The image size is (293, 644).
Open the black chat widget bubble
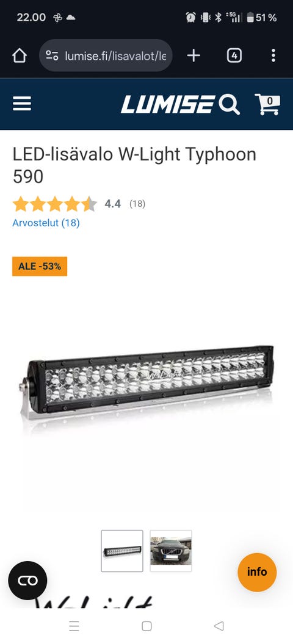pyautogui.click(x=27, y=581)
